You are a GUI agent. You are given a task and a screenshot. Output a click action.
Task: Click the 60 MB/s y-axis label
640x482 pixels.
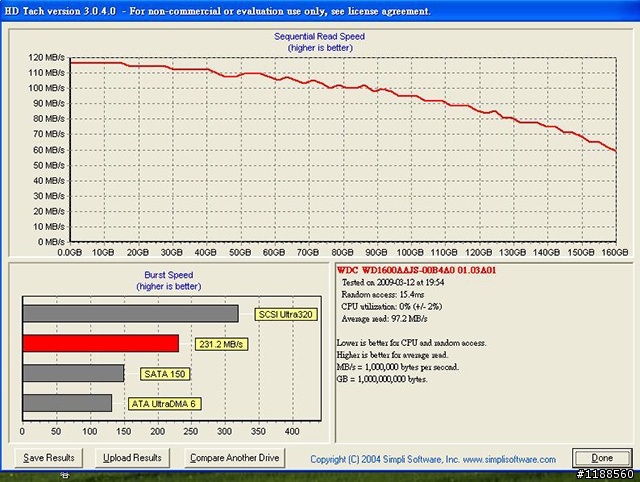[49, 150]
